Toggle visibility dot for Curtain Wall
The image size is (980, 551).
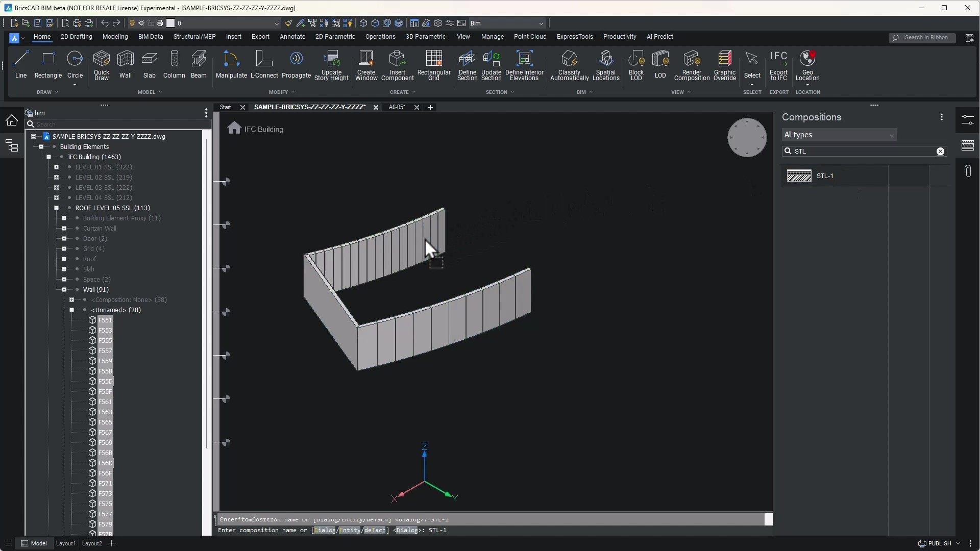[x=77, y=229]
